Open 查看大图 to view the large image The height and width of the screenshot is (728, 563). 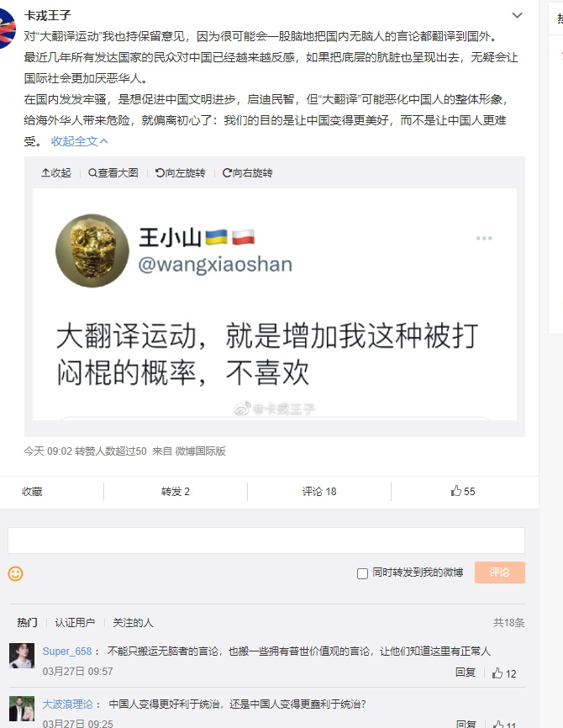pyautogui.click(x=113, y=172)
